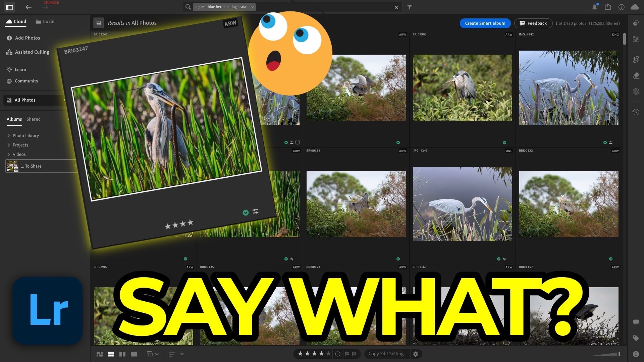Switch to the Local tab
Viewport: 644px width, 362px height.
(45, 21)
